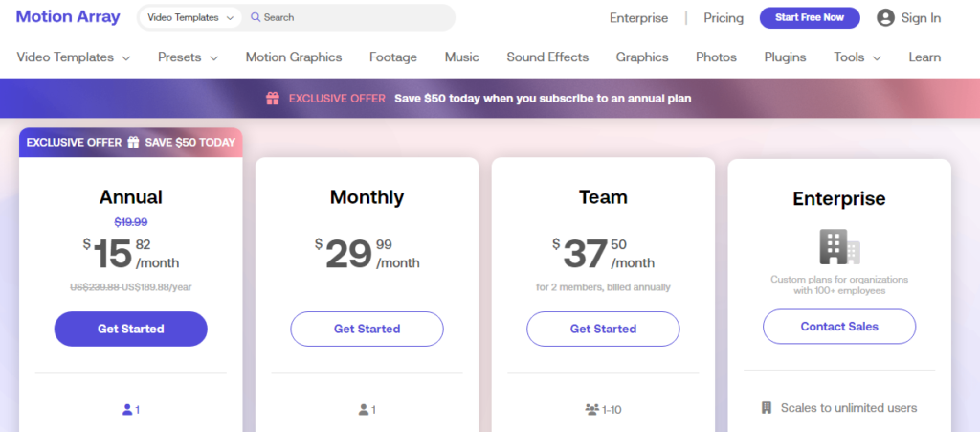Click the Sign In user avatar icon

[x=885, y=17]
